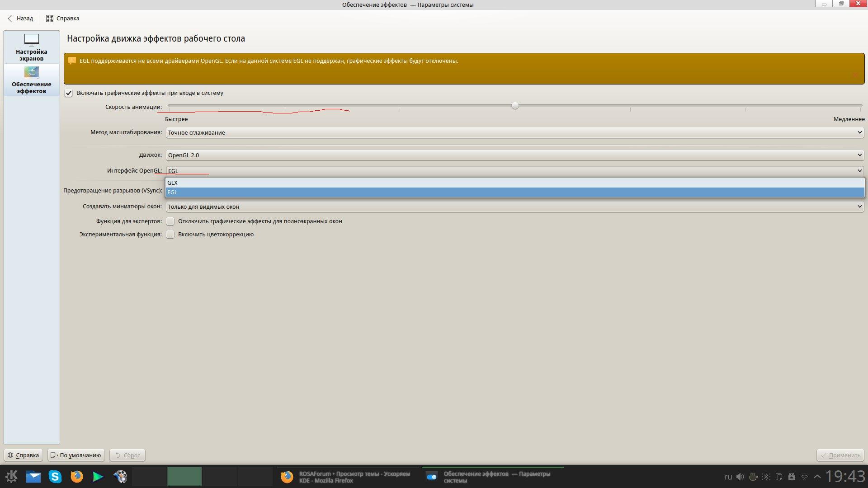This screenshot has width=868, height=488.
Task: Dismiss the EGL warning banner
Action: point(855,75)
